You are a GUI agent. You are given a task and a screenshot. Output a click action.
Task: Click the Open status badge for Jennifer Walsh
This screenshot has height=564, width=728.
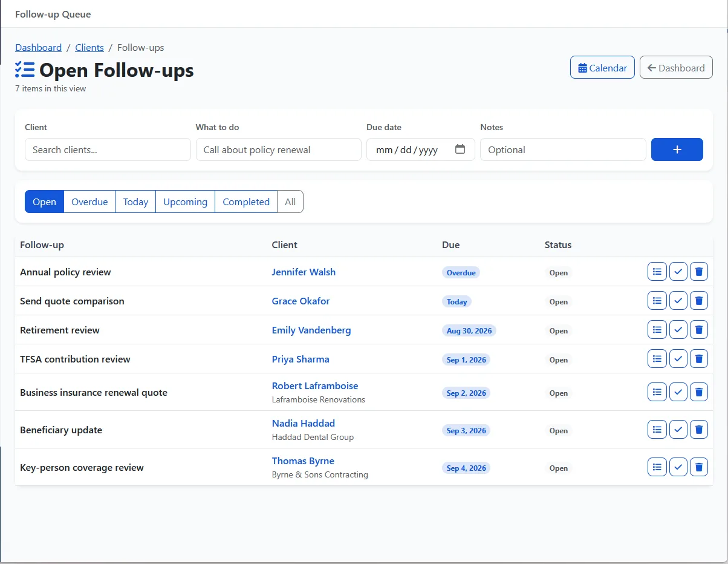558,272
